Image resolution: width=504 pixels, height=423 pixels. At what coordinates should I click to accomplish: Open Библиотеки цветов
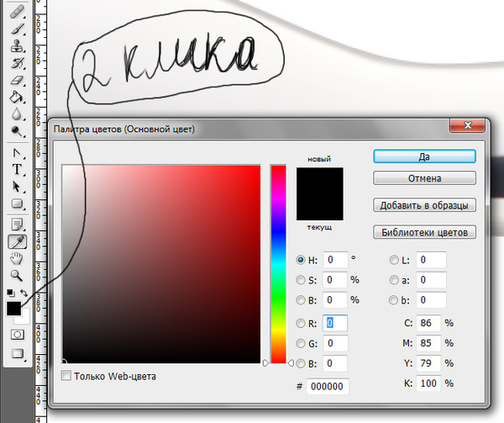click(424, 232)
